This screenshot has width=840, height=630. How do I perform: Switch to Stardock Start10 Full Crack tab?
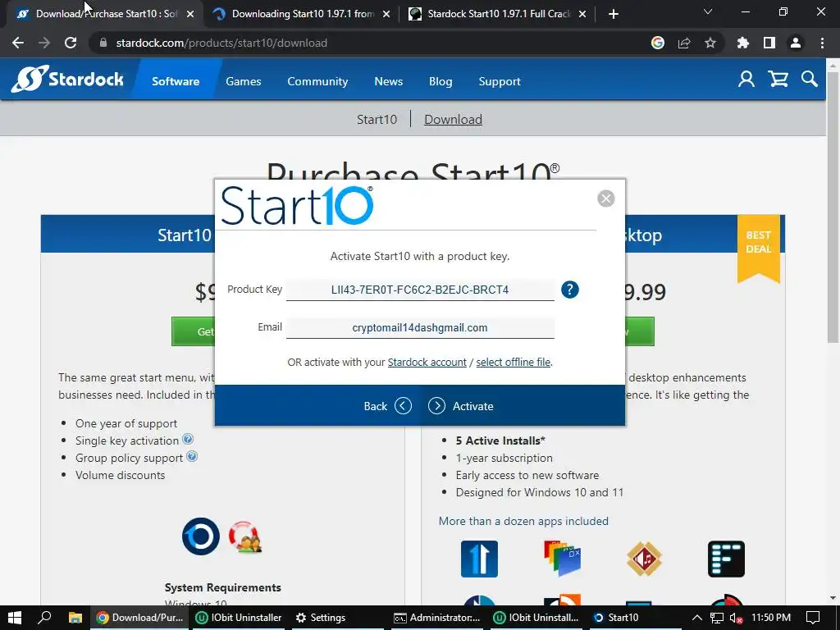coord(495,14)
